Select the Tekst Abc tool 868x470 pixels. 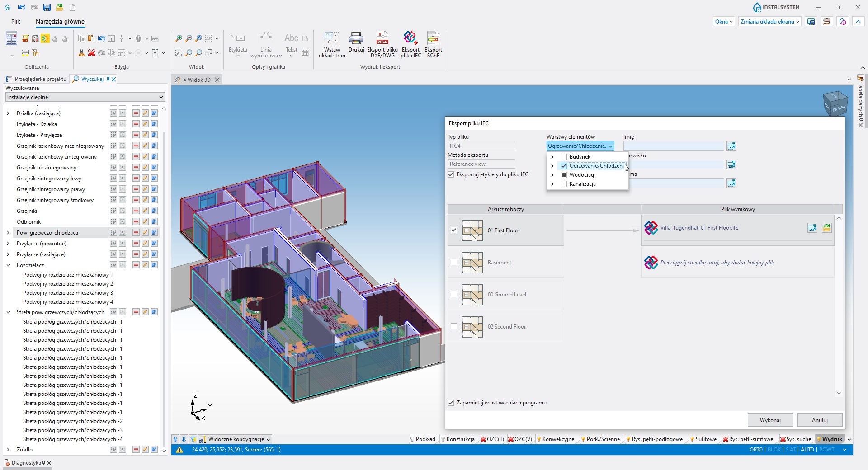point(291,44)
